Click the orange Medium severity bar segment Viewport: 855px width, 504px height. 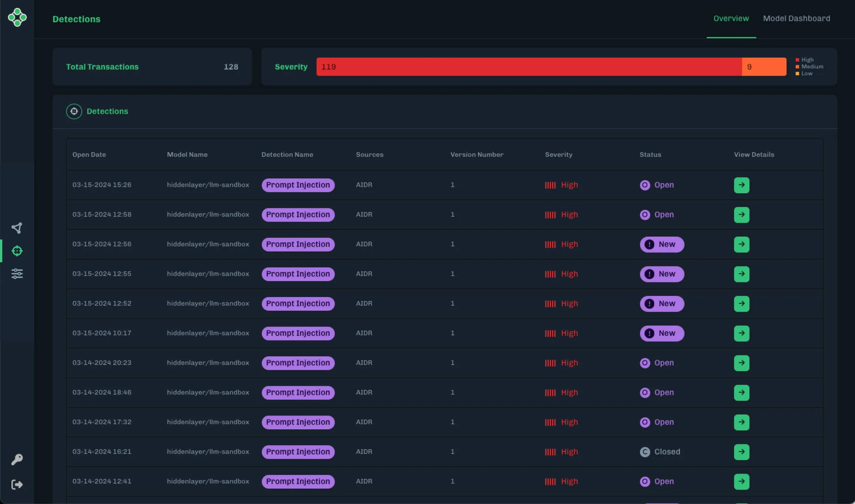[763, 66]
